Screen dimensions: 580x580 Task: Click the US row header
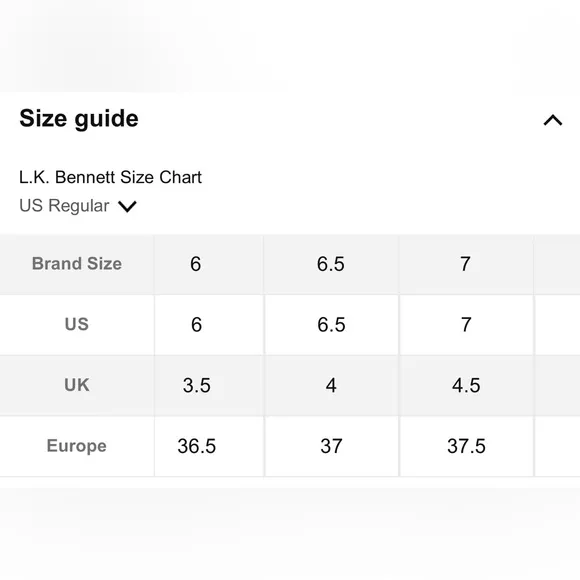pos(77,325)
